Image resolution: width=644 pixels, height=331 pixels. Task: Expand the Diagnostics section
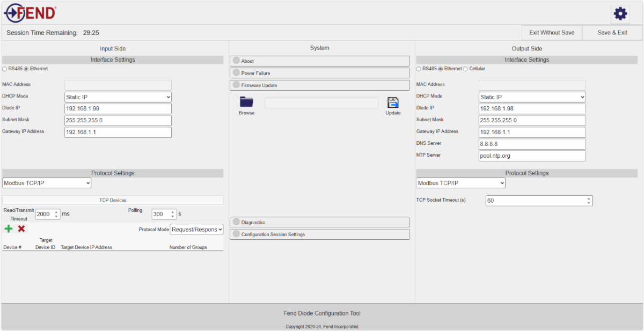pyautogui.click(x=319, y=222)
